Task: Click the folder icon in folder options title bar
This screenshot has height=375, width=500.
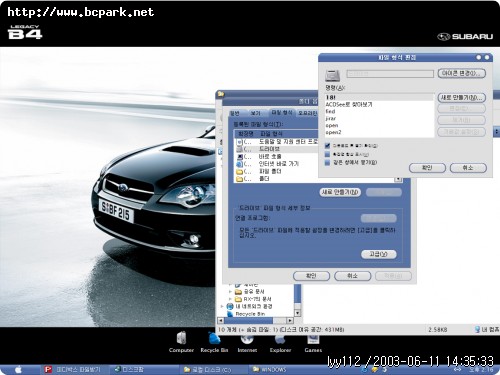Action: (x=220, y=94)
